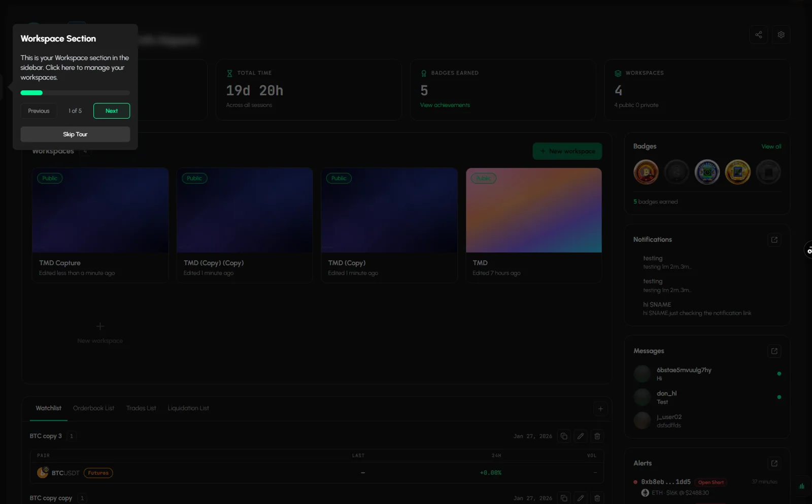
Task: Open Notifications panel external link icon
Action: point(774,240)
